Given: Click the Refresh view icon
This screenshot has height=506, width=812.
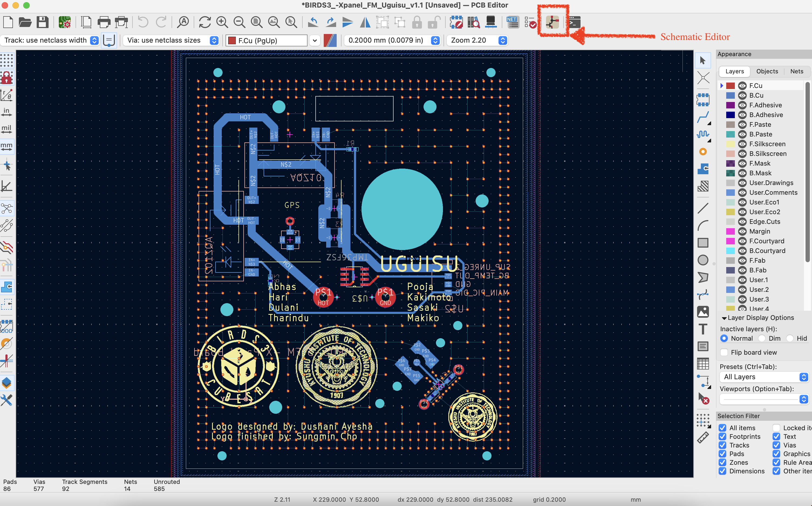Looking at the screenshot, I should pyautogui.click(x=204, y=22).
